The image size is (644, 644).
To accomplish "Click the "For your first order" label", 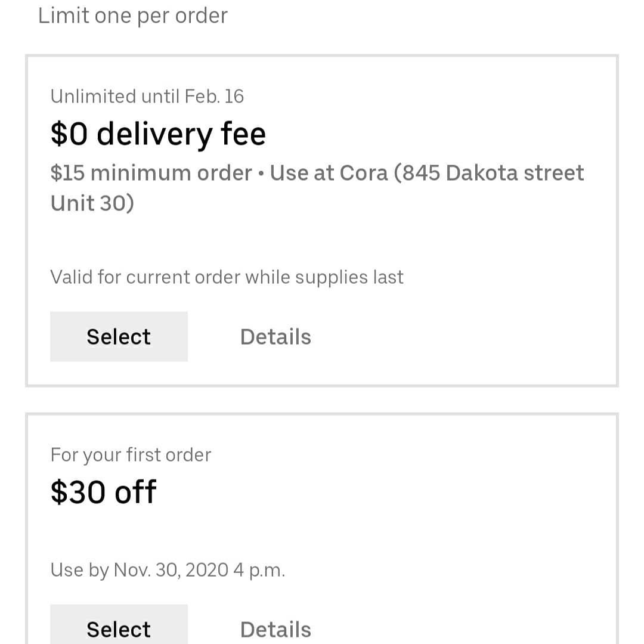I will [131, 455].
